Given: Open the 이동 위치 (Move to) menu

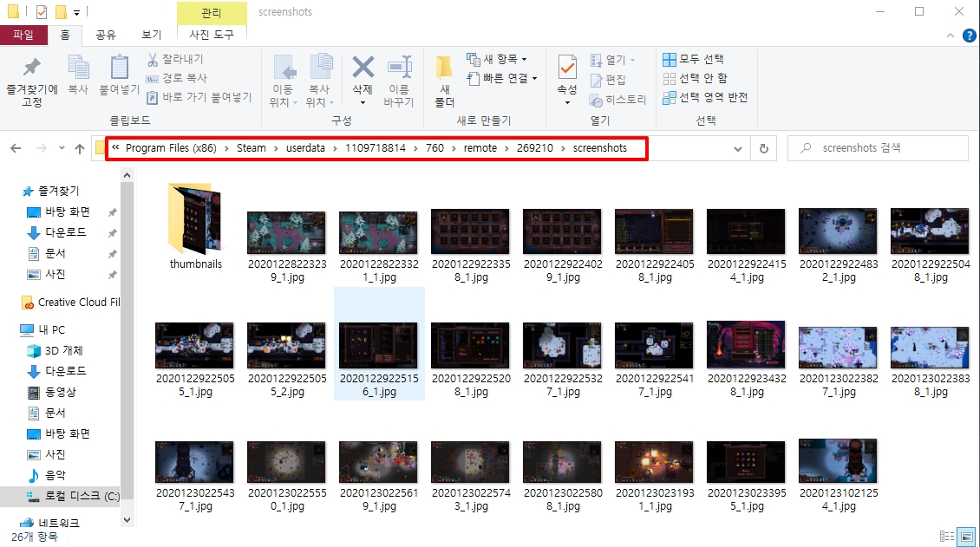Looking at the screenshot, I should pyautogui.click(x=283, y=81).
